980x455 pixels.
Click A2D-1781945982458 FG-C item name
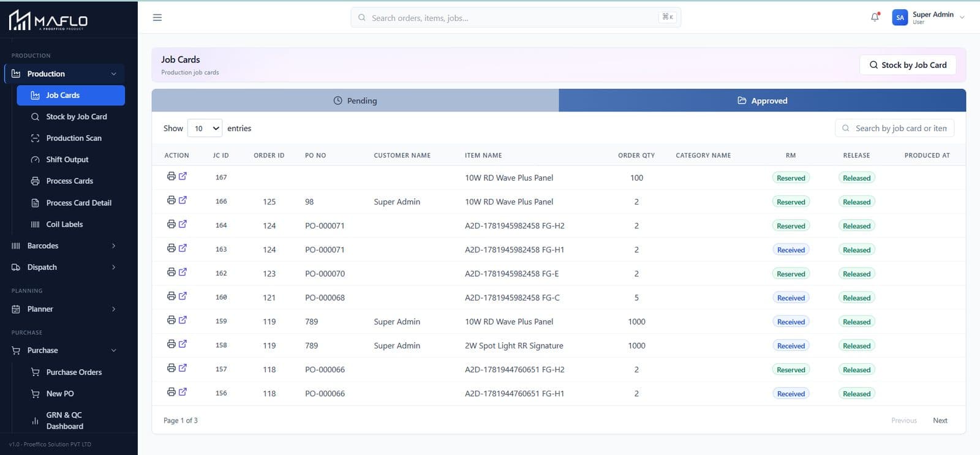[x=512, y=298]
